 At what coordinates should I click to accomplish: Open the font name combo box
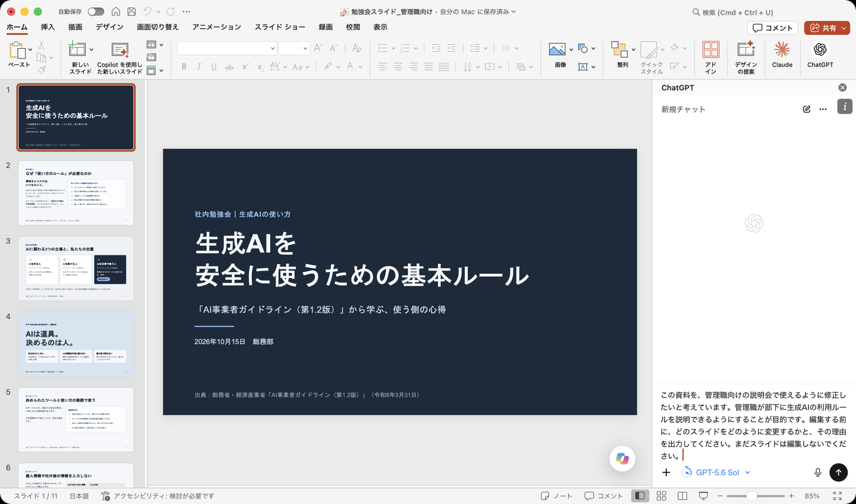tap(227, 48)
